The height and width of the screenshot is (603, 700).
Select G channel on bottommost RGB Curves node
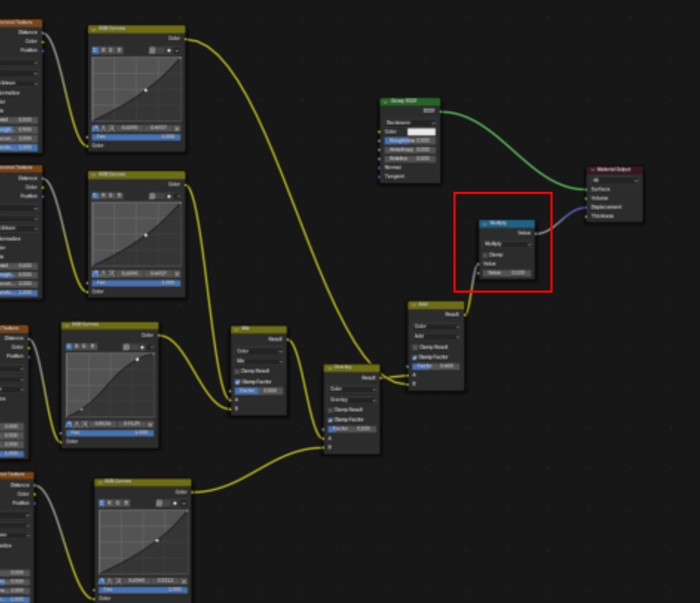click(x=118, y=503)
